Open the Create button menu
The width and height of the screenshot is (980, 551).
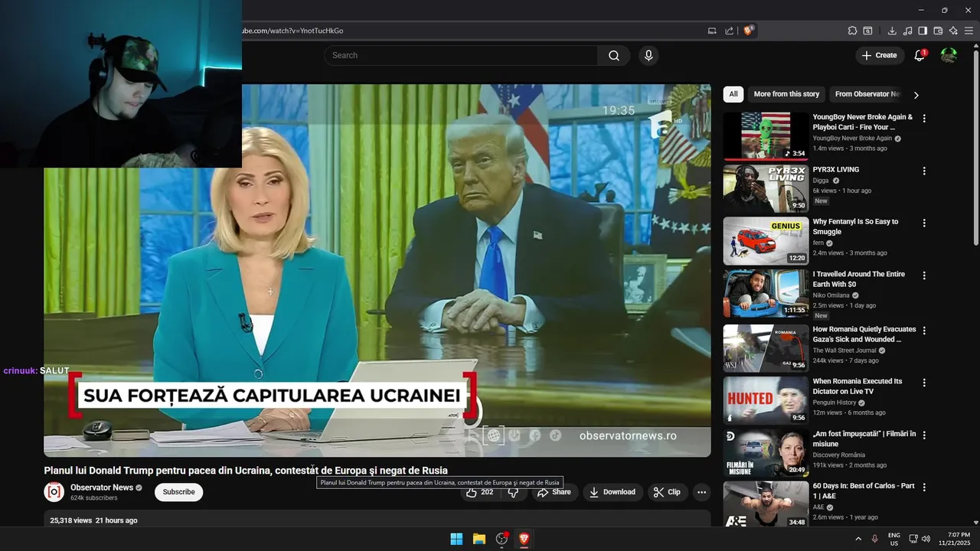tap(879, 55)
